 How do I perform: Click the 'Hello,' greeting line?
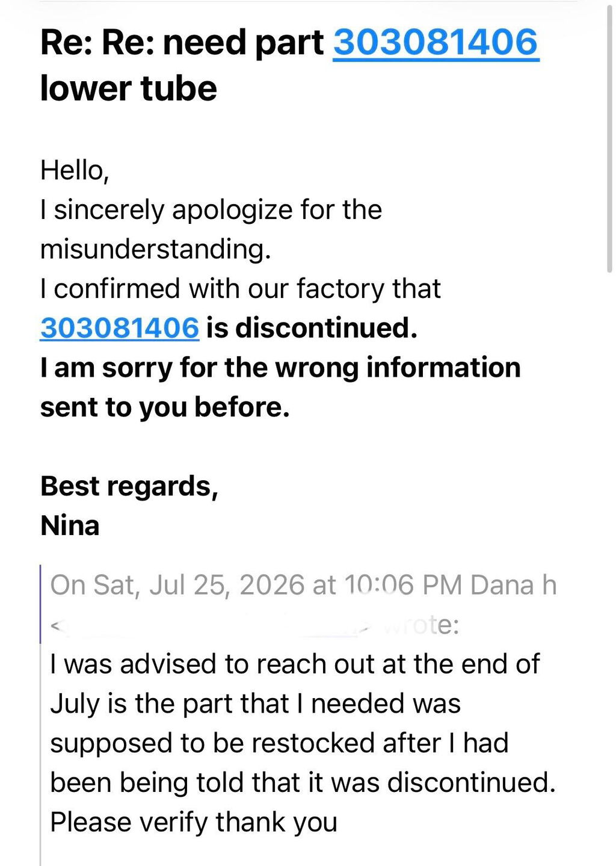pos(75,170)
